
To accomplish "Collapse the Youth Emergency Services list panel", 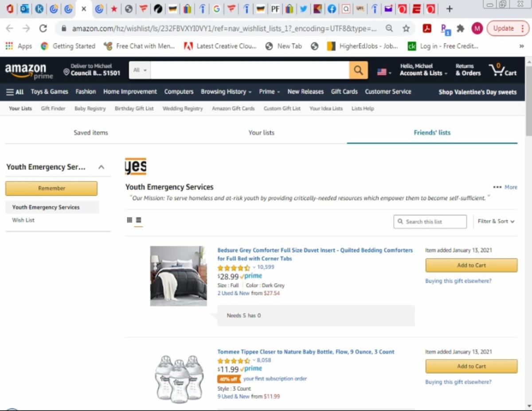I will coord(101,167).
